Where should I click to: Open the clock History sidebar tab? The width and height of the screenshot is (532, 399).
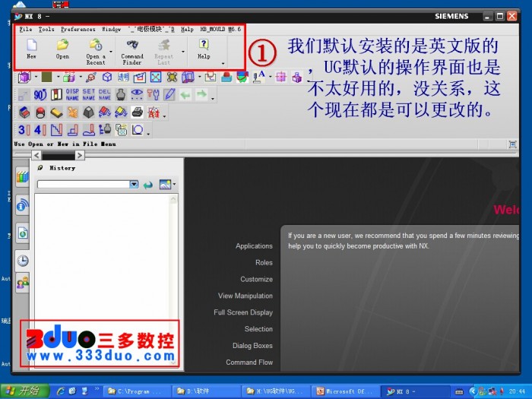[22, 261]
